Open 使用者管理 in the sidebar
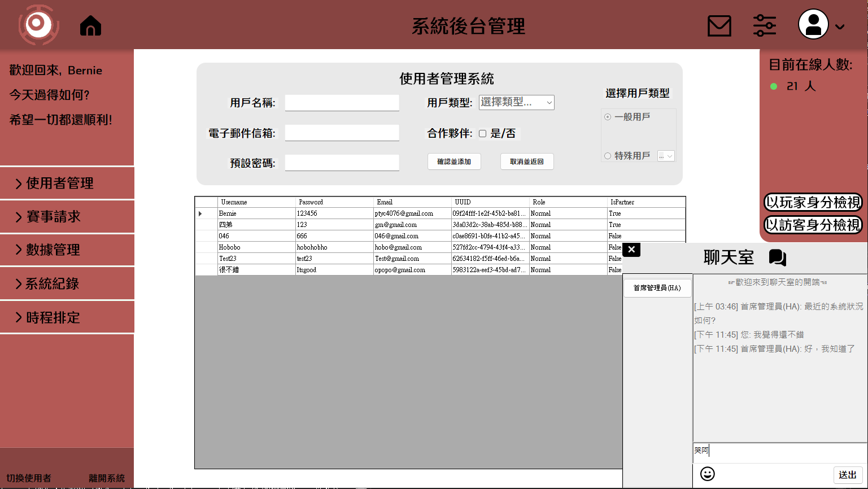The image size is (868, 489). click(x=67, y=183)
